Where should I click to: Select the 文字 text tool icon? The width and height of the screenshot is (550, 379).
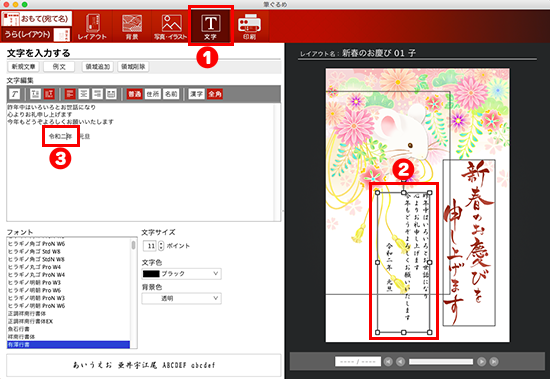click(x=210, y=27)
